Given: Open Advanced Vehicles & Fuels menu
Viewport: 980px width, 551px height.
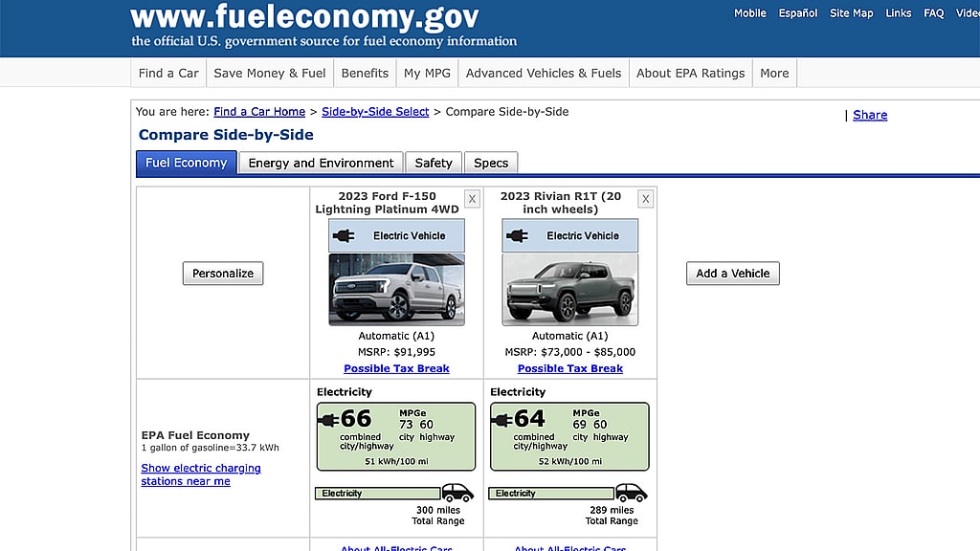Looking at the screenshot, I should pyautogui.click(x=544, y=73).
